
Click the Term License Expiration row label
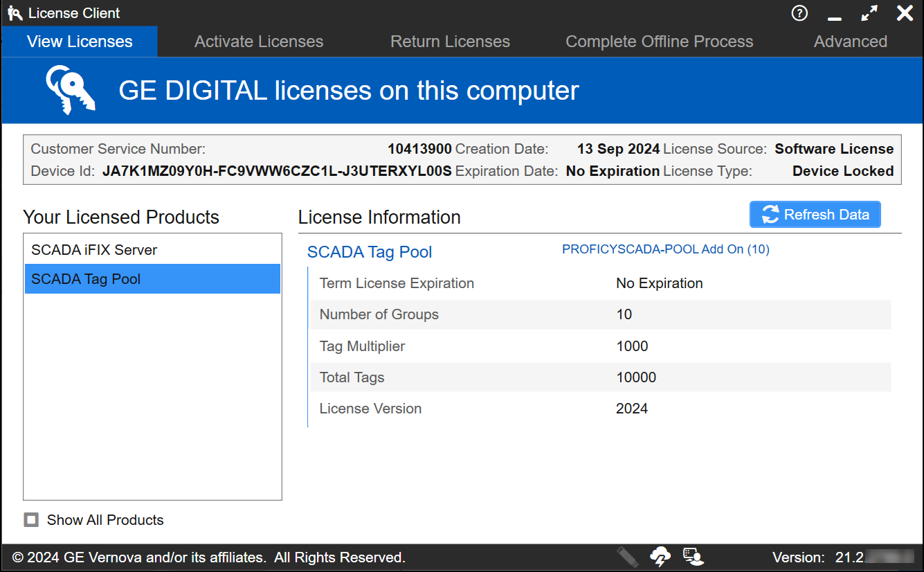pyautogui.click(x=397, y=283)
